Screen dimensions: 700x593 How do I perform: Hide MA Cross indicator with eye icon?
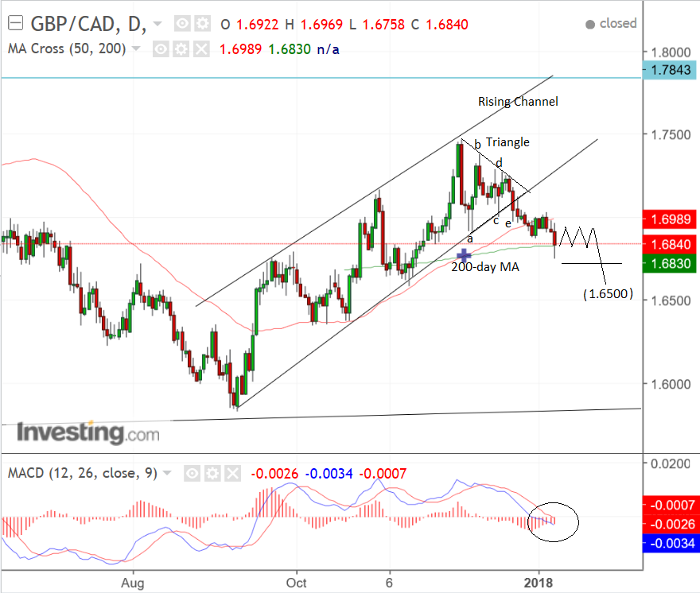[161, 49]
